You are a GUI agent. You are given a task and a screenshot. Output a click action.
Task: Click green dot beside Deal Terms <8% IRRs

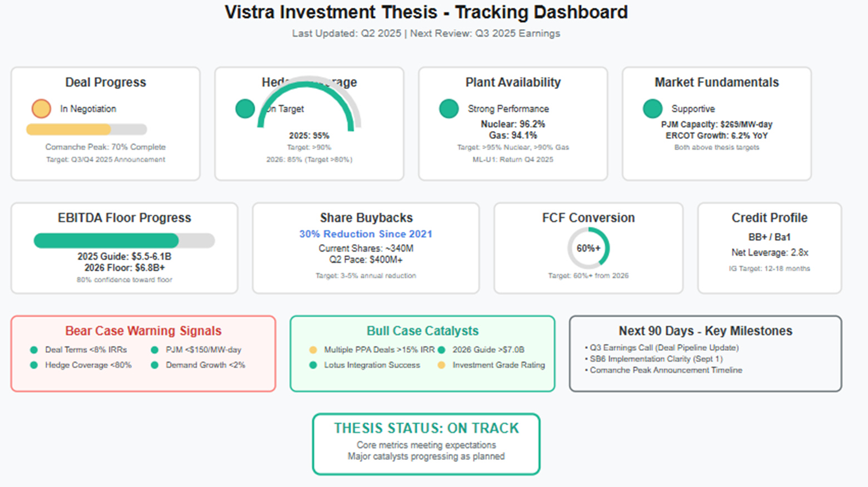point(34,350)
